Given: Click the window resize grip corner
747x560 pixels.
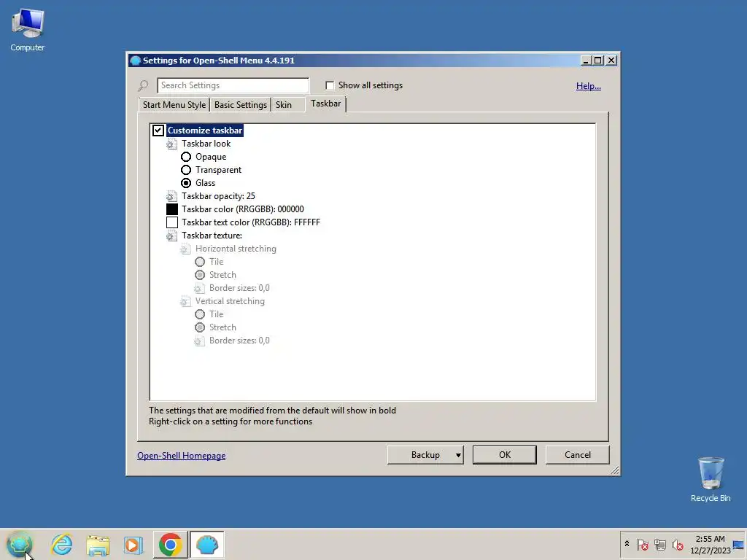Looking at the screenshot, I should point(614,470).
